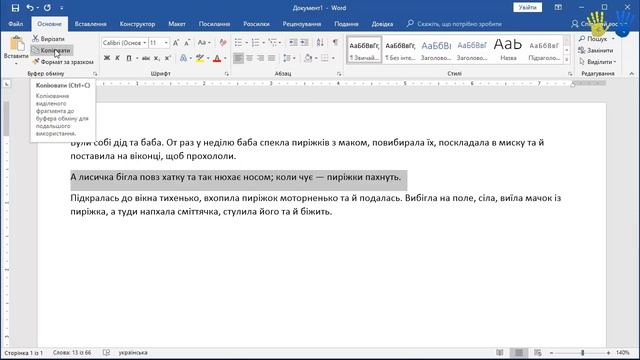The image size is (640, 360).
Task: Click the Save icon in quick access toolbar
Action: point(15,8)
